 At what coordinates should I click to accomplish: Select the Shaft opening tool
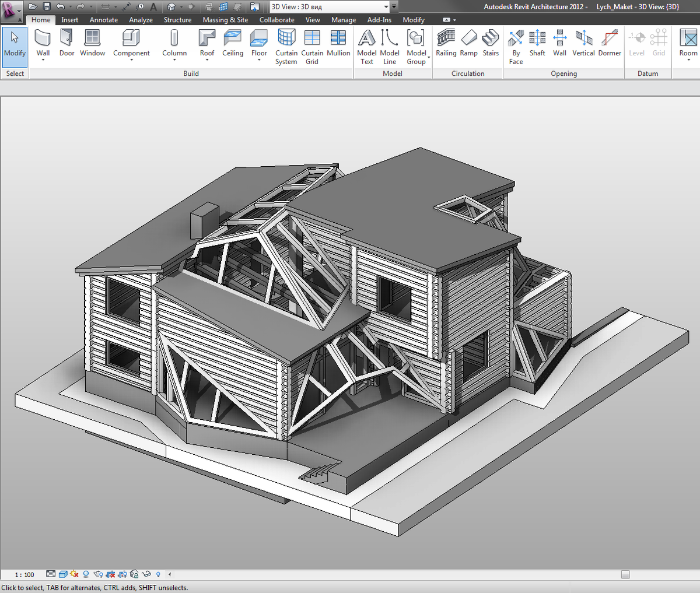537,43
